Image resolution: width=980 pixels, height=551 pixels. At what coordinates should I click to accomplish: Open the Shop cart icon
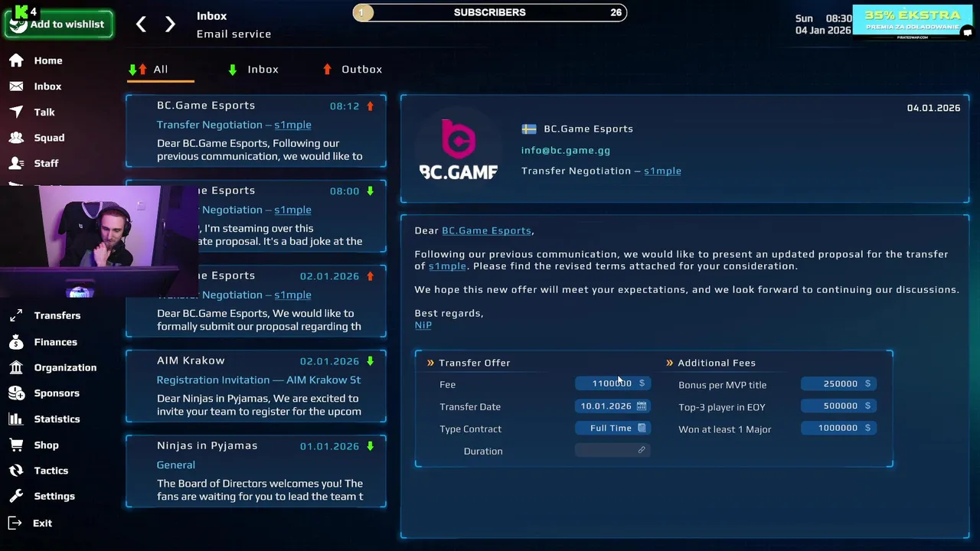[16, 445]
